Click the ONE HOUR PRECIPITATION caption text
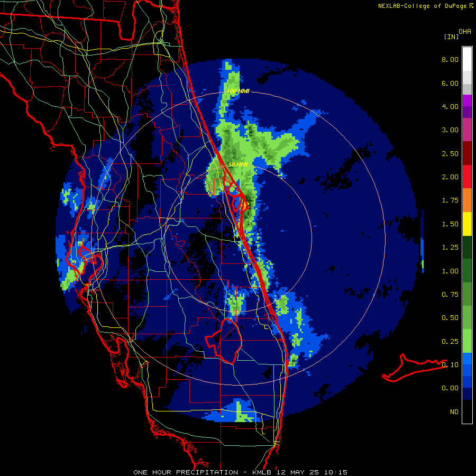476x476 pixels. coord(186,472)
